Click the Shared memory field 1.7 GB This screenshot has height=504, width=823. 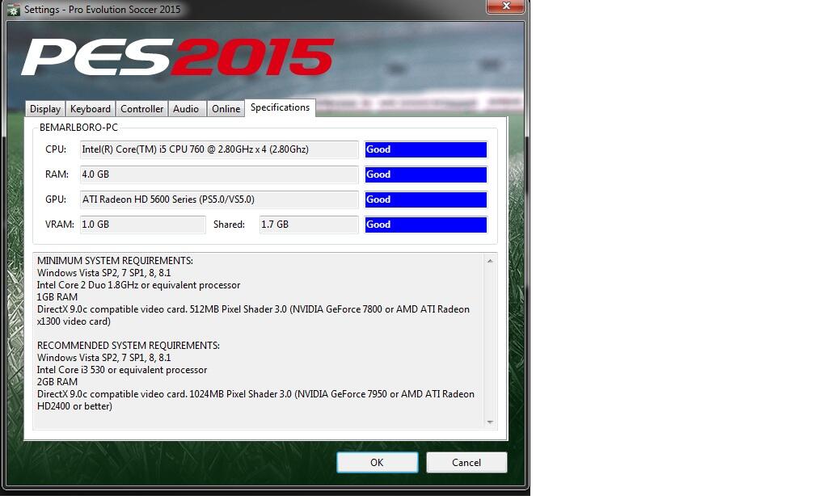click(x=309, y=225)
